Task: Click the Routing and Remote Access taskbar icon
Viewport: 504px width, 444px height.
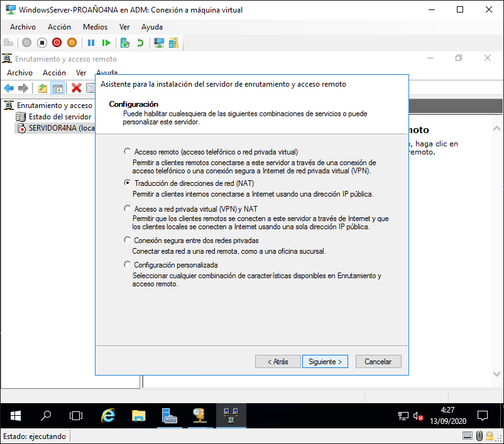Action: click(231, 416)
